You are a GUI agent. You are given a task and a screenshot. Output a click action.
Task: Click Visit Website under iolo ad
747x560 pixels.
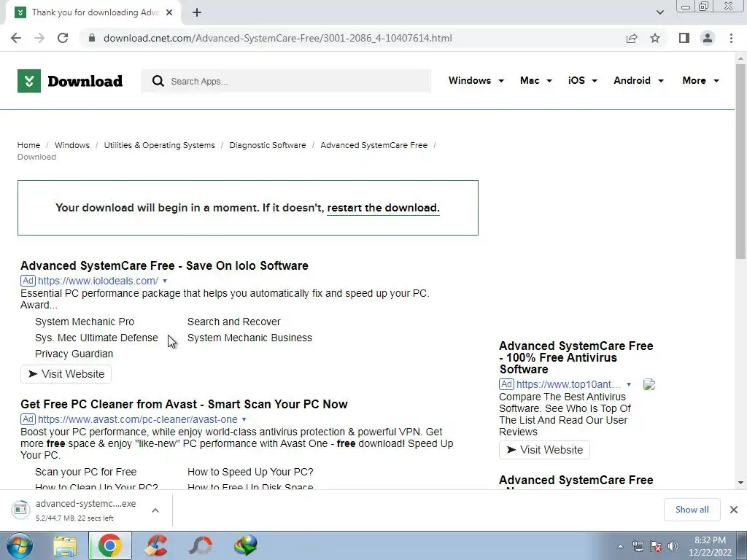pos(66,374)
